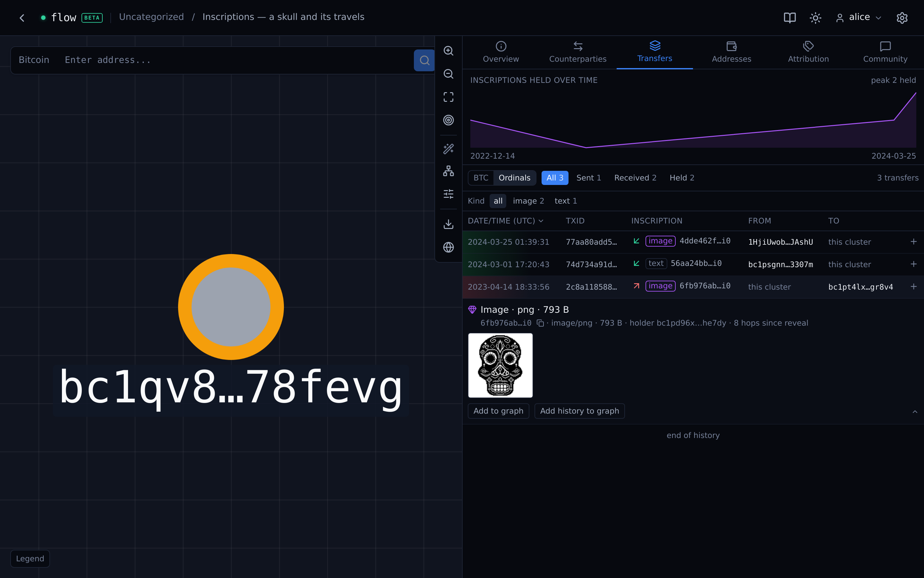Screen dimensions: 924x578
Task: Click txid 2c8a118588…
Action: [x=591, y=287]
